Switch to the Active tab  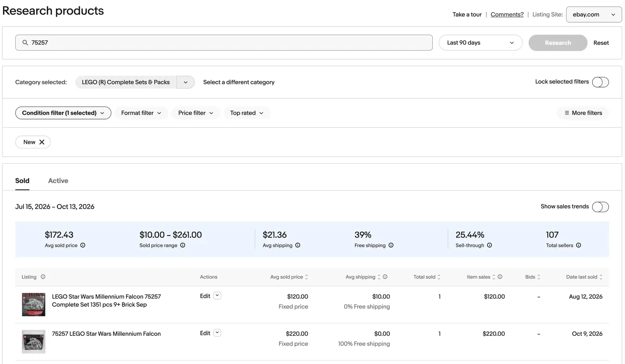58,181
